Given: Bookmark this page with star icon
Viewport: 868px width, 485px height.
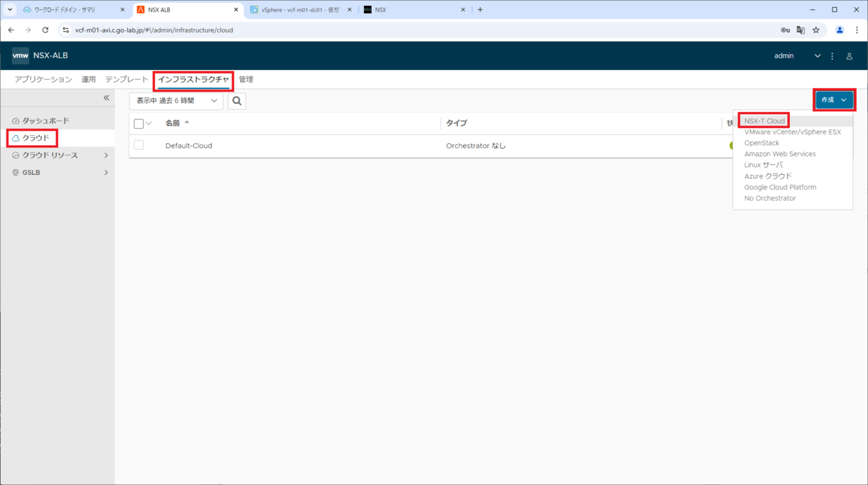Looking at the screenshot, I should tap(816, 30).
